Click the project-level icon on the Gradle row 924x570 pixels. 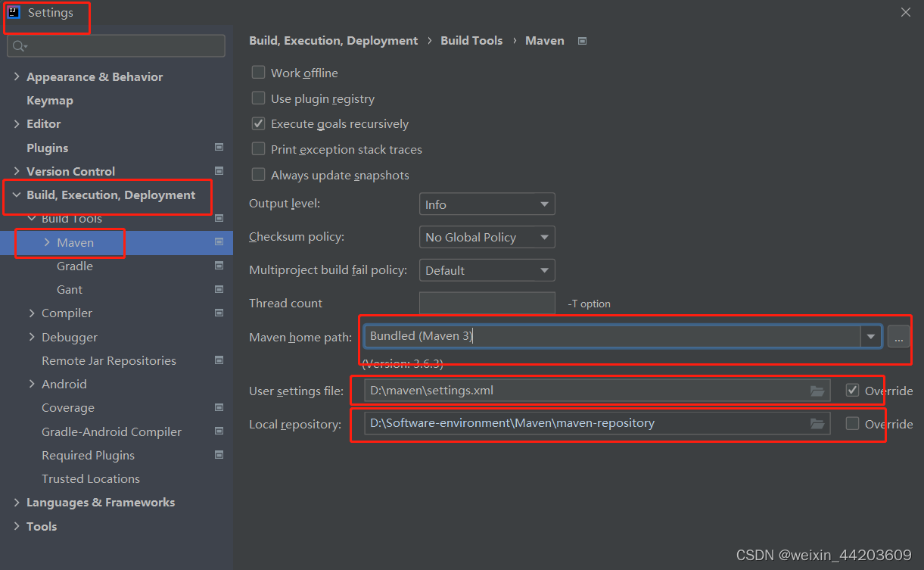coord(219,266)
